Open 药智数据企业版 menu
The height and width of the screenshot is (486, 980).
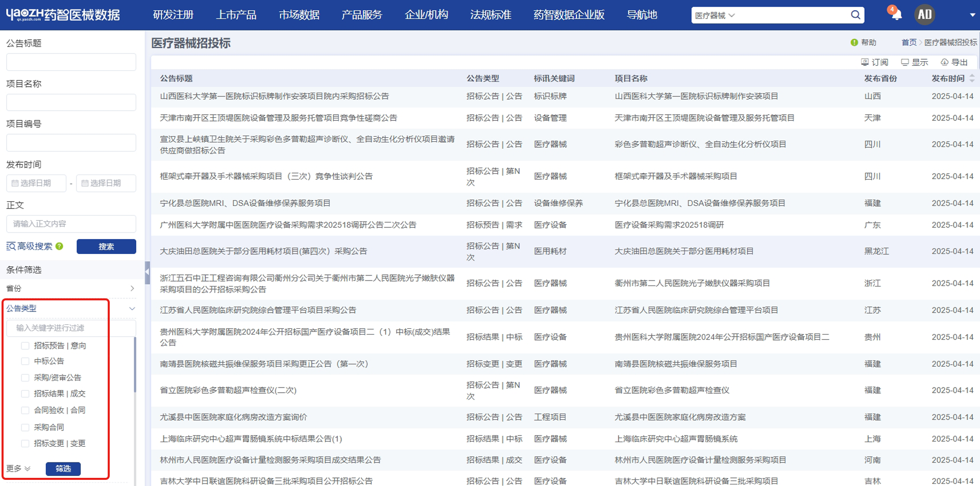click(x=569, y=15)
